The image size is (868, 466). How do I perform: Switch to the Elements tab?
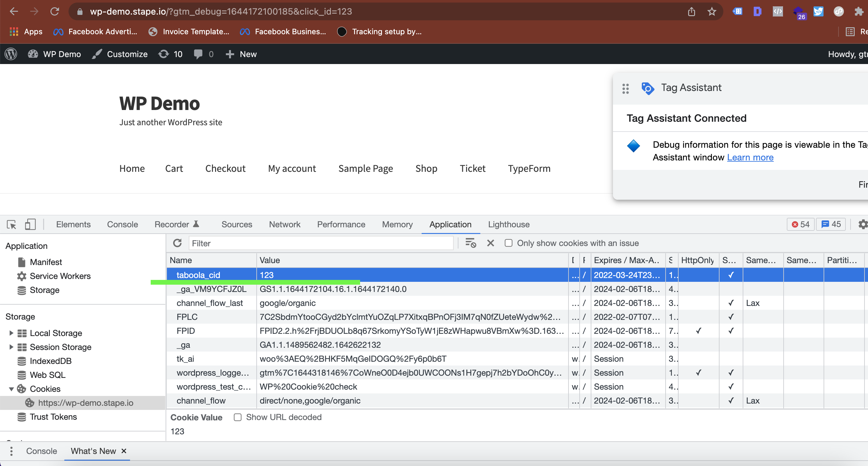click(x=73, y=224)
